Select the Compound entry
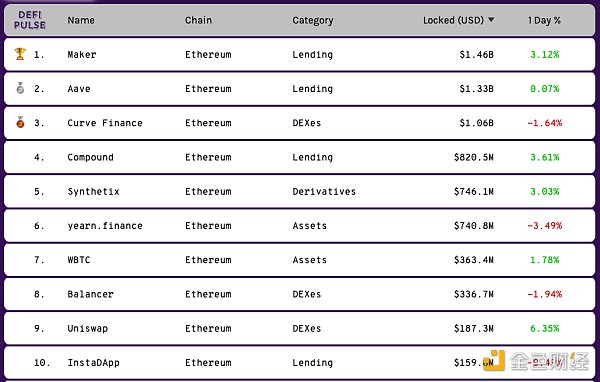This screenshot has width=600, height=382. [90, 157]
